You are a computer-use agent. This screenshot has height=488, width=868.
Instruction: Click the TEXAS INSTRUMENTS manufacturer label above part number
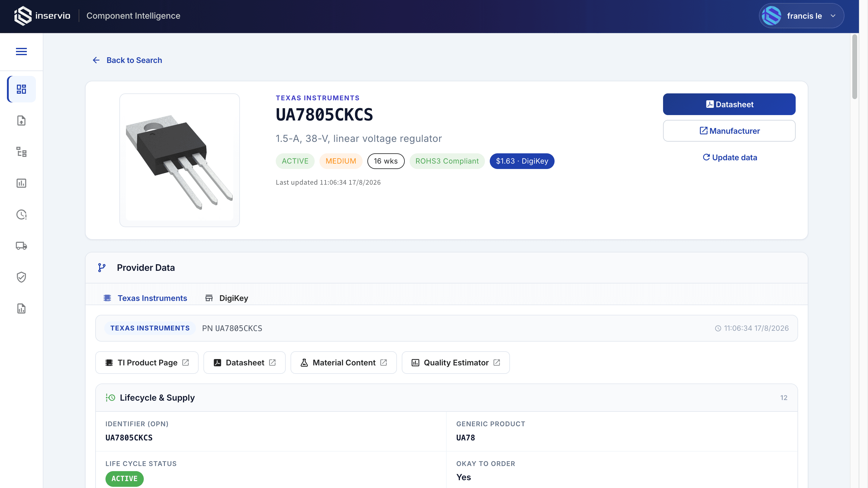coord(318,98)
